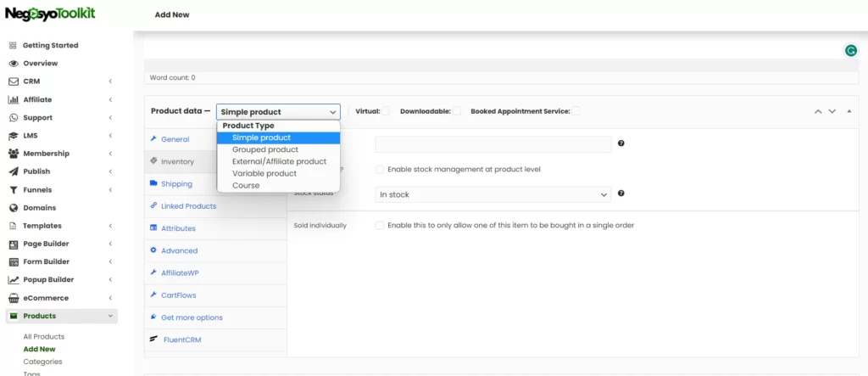Move Product data panel up
This screenshot has height=376, width=868.
(x=818, y=111)
